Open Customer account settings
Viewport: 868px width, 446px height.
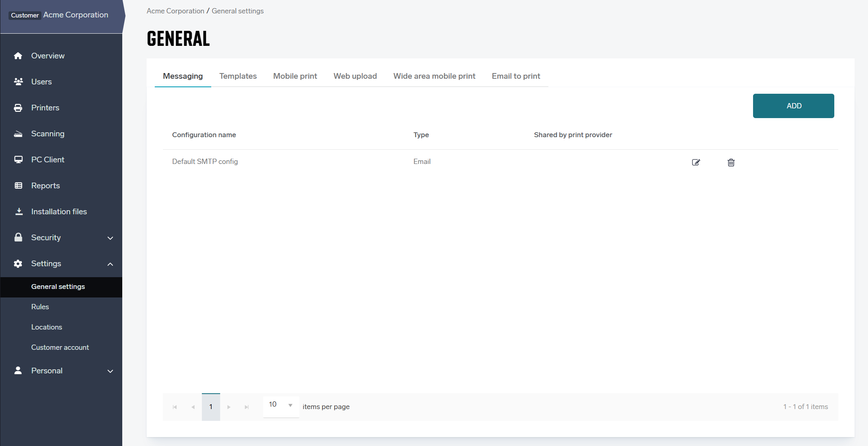click(x=60, y=347)
